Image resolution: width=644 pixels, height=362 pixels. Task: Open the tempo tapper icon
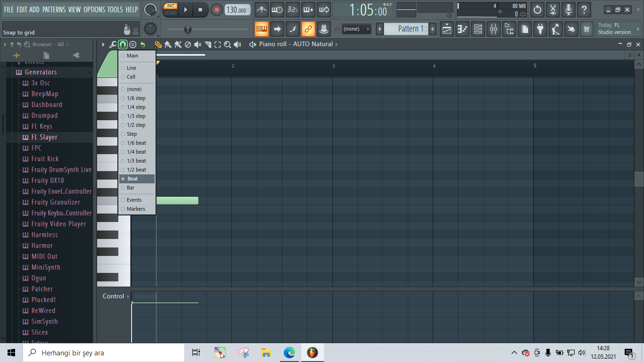tap(556, 29)
